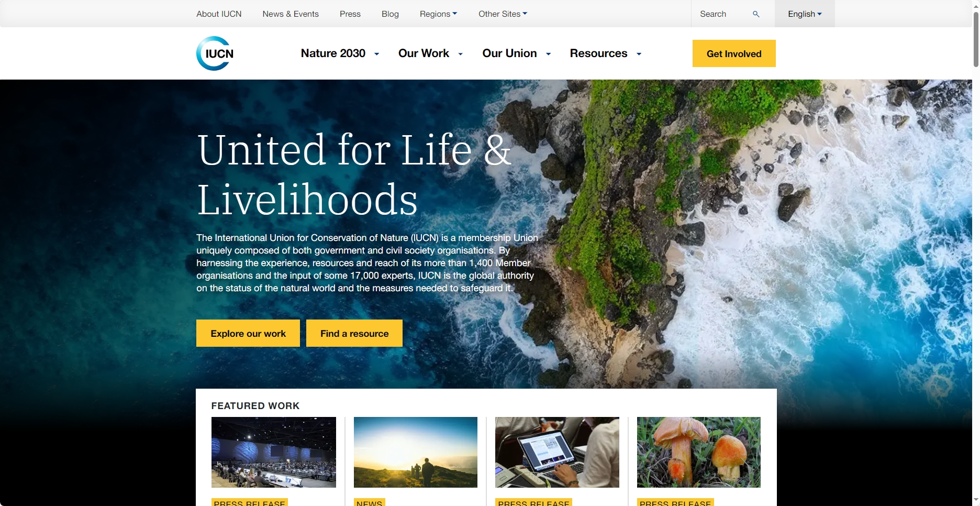Viewport: 980px width, 506px height.
Task: Open the Blog link
Action: coord(390,14)
